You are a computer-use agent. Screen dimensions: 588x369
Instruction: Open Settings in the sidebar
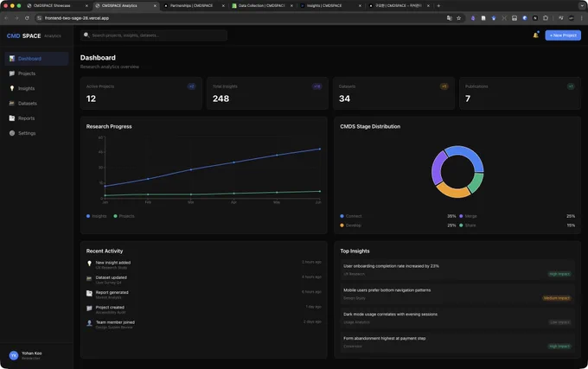tap(36, 133)
